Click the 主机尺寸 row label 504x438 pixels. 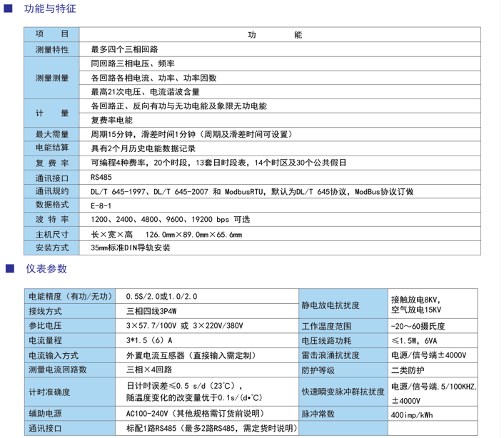51,235
